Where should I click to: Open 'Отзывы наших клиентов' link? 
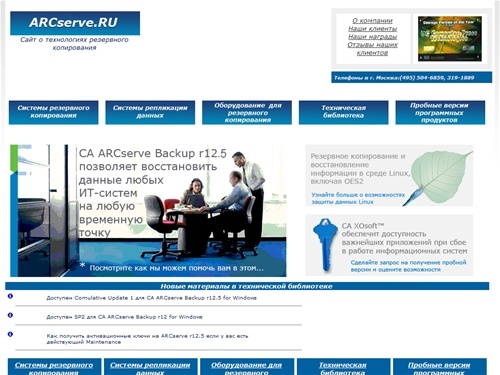click(x=373, y=49)
